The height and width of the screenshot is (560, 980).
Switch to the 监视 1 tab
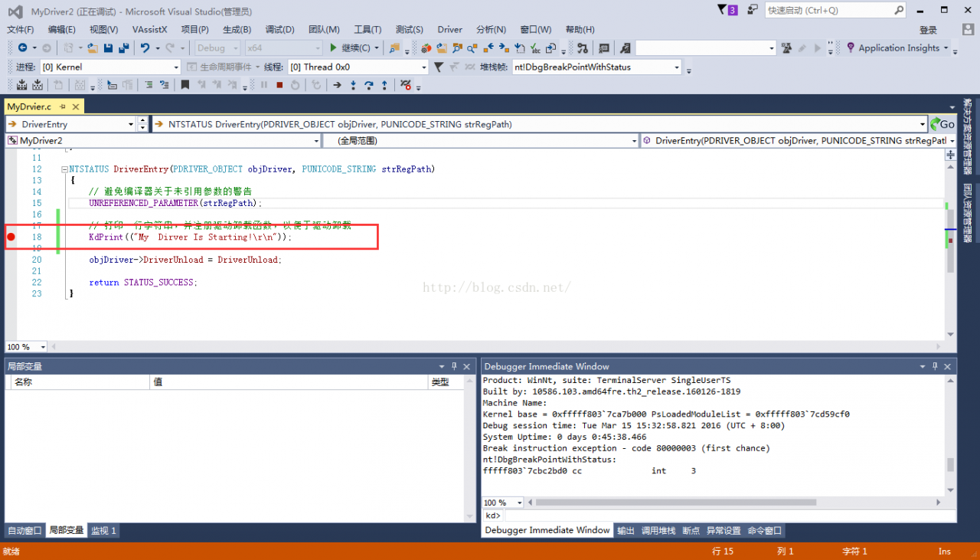point(103,530)
